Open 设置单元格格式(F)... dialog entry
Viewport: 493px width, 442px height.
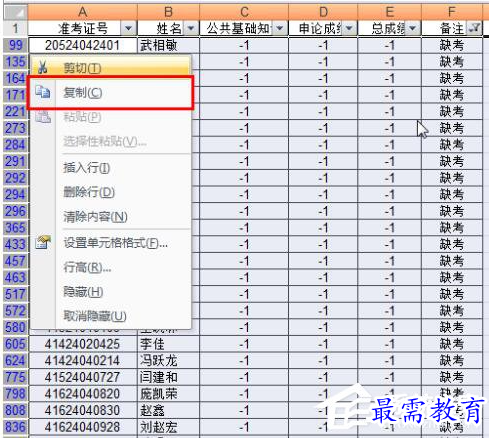(x=111, y=243)
